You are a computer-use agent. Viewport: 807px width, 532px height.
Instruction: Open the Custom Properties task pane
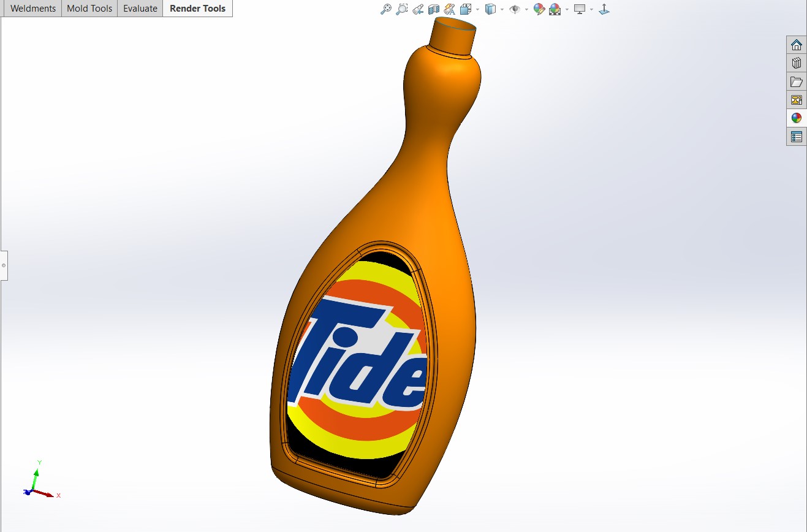(x=797, y=137)
